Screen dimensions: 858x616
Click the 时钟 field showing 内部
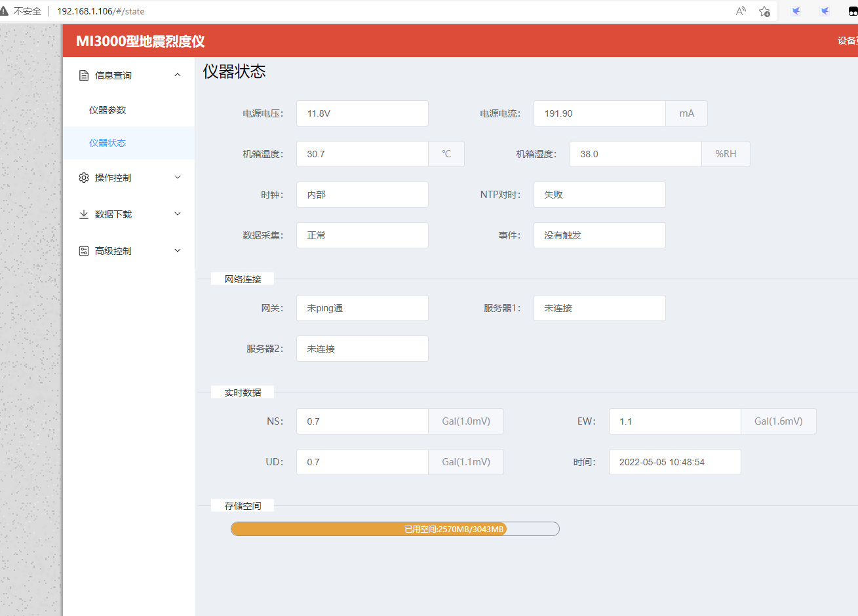click(362, 195)
